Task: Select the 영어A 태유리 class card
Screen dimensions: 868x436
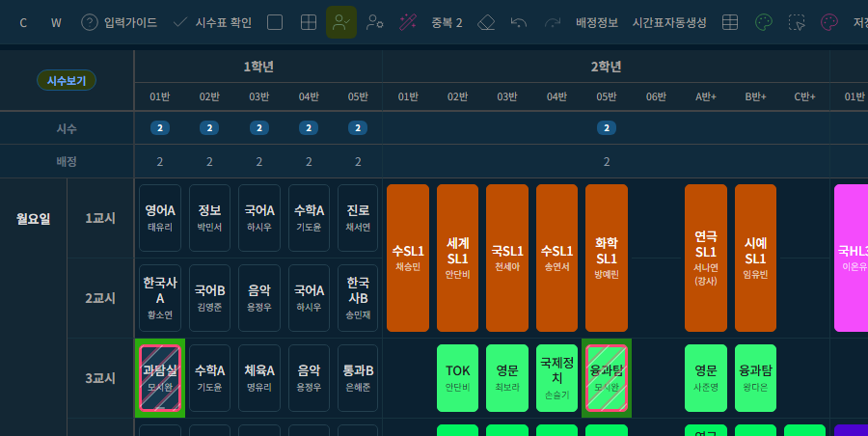Action: coord(160,218)
